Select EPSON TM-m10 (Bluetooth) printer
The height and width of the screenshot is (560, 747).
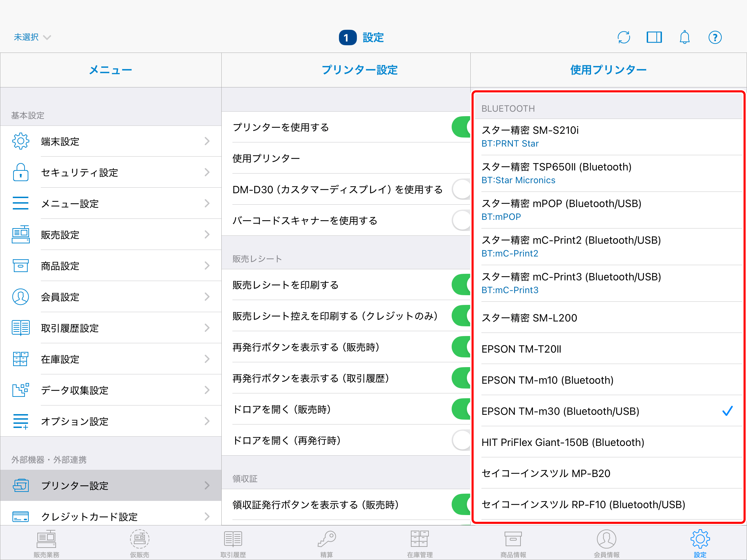pos(609,380)
